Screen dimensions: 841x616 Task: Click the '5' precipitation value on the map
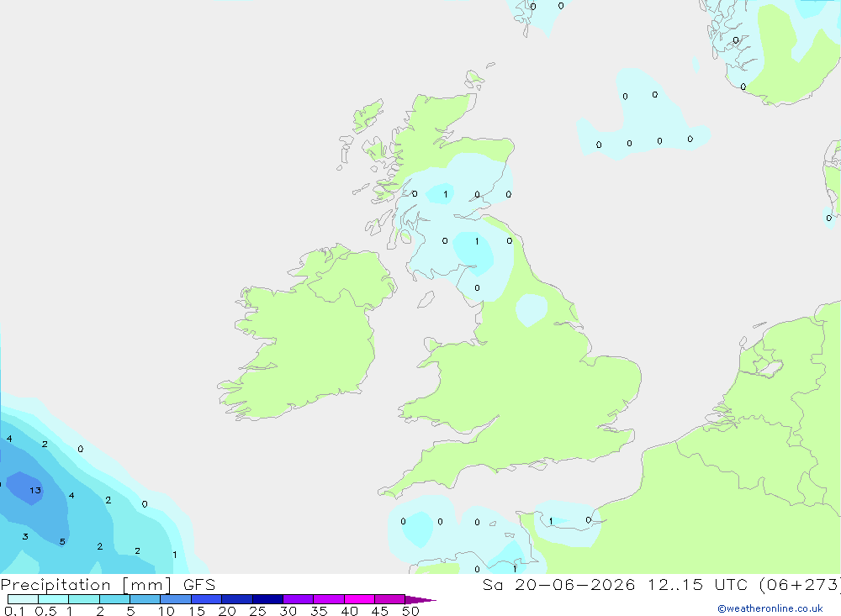62,542
